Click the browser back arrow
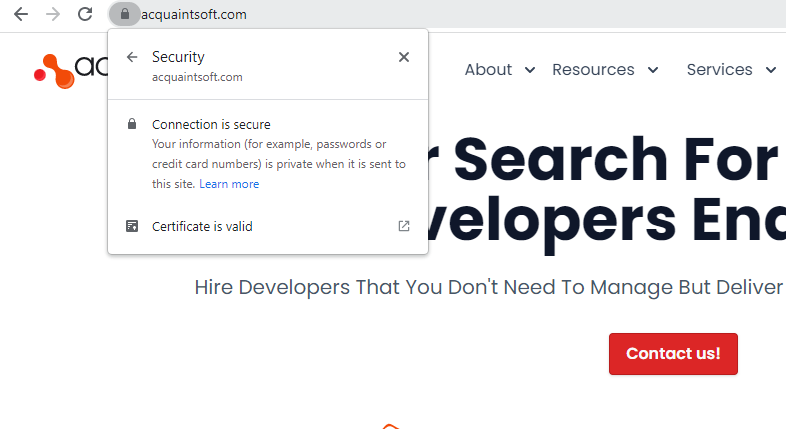The width and height of the screenshot is (786, 429). coord(20,14)
